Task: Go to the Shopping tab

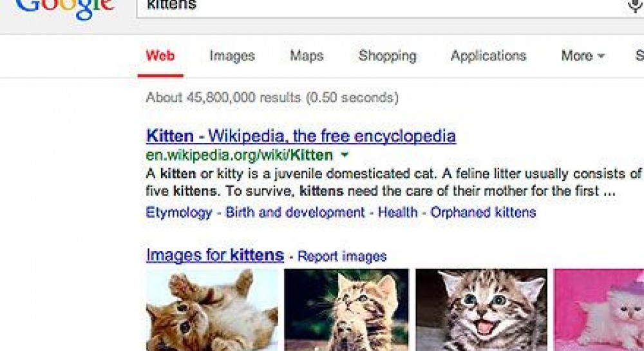Action: [x=387, y=56]
